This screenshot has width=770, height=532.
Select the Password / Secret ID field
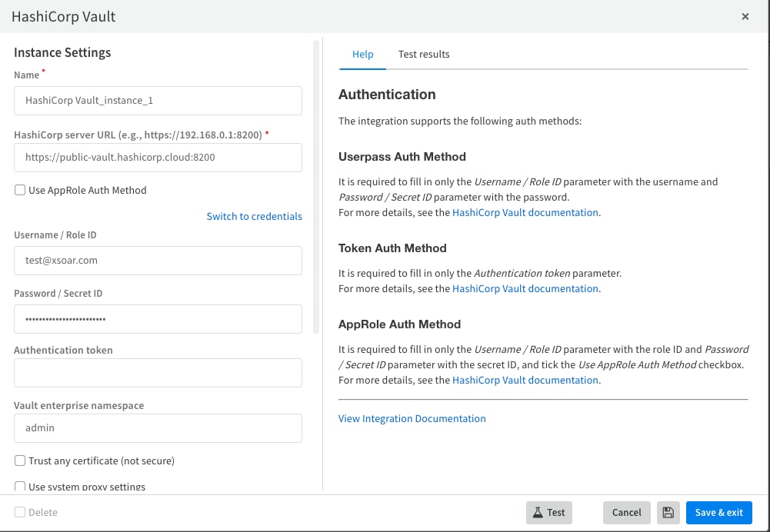[158, 319]
